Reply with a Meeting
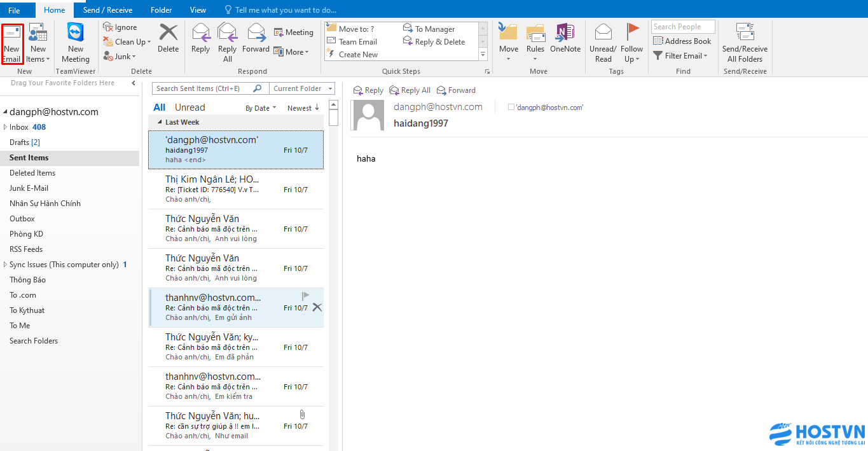The width and height of the screenshot is (868, 451). point(294,32)
